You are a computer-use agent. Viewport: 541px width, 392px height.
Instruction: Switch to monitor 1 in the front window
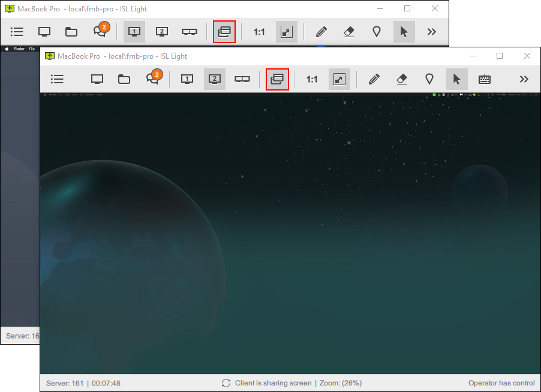click(x=187, y=79)
